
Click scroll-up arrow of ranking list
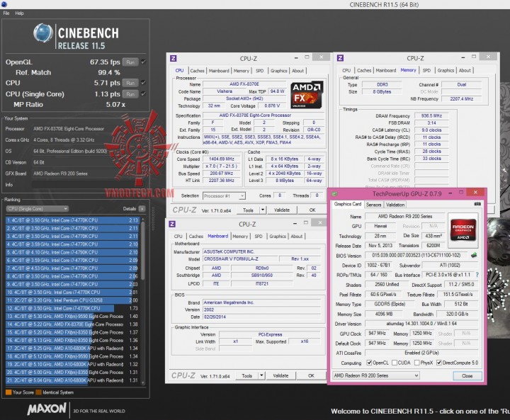pyautogui.click(x=142, y=220)
